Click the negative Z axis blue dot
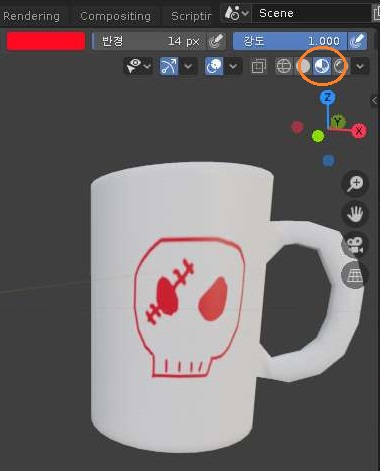This screenshot has width=380, height=471. [x=329, y=161]
